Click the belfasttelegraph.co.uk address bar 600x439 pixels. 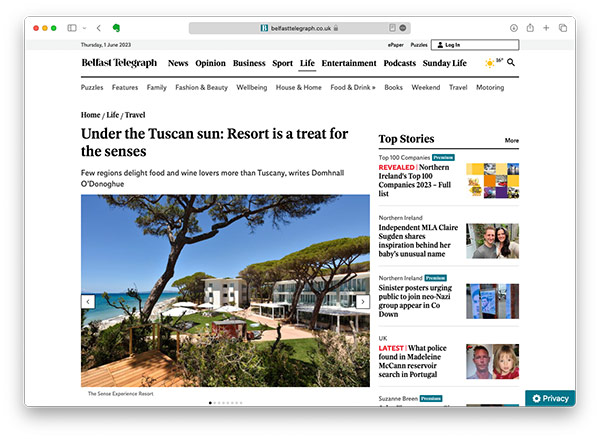tap(299, 28)
